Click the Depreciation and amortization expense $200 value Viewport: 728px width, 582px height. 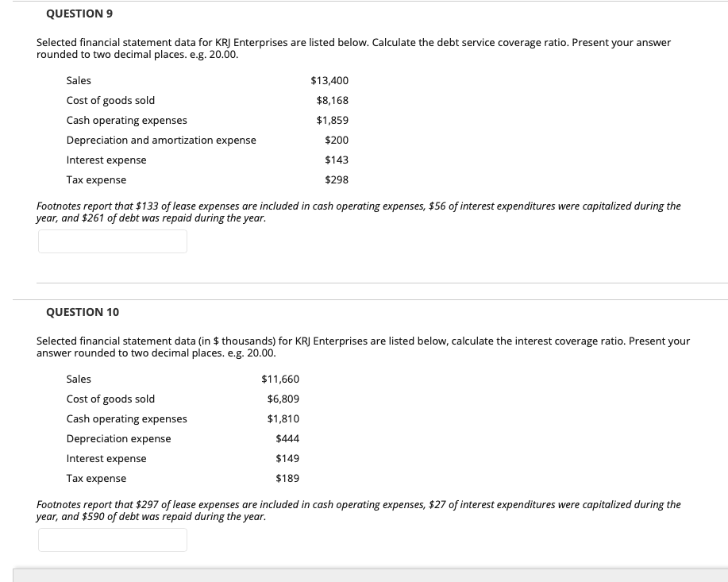[x=336, y=140]
